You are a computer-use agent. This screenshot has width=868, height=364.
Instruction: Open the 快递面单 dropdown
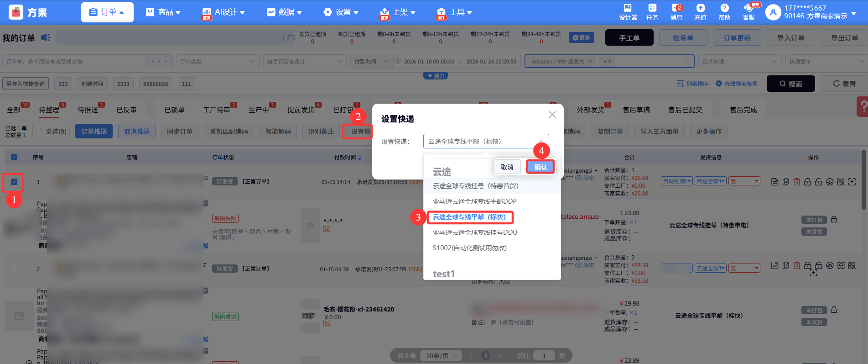[x=826, y=61]
